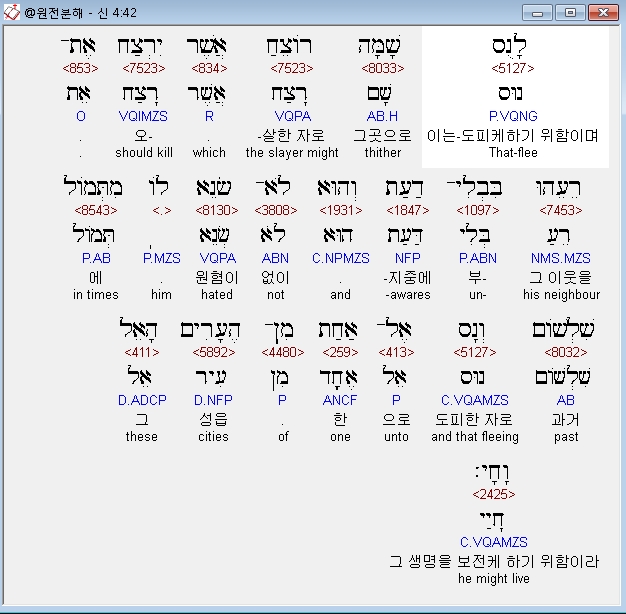
Task: Click the VQIMZS parsing code
Action: pyautogui.click(x=144, y=117)
